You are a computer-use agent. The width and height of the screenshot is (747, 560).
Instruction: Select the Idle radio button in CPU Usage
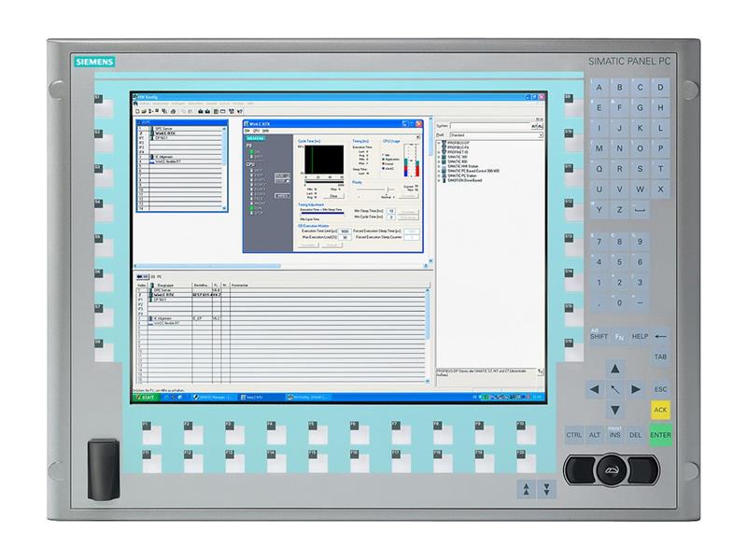382,155
